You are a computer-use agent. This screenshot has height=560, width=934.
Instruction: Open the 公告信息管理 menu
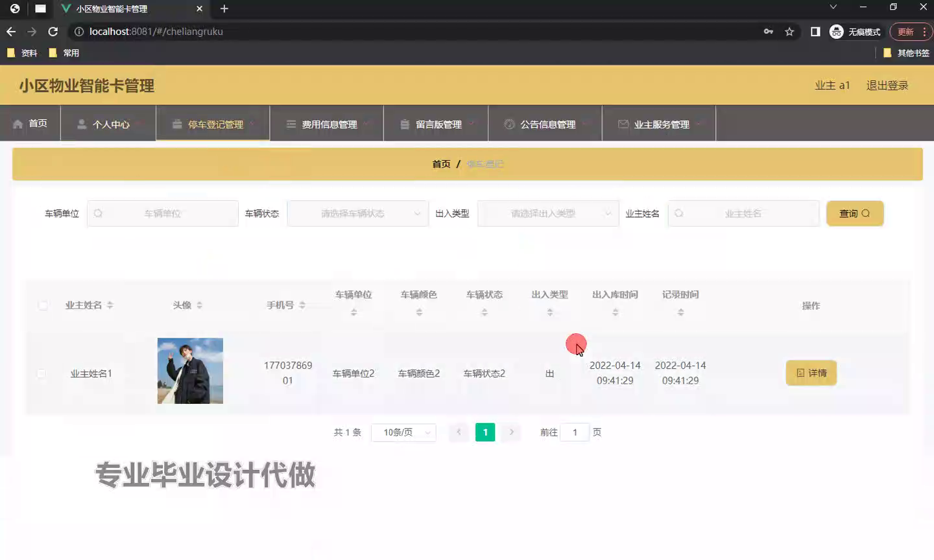[545, 123]
